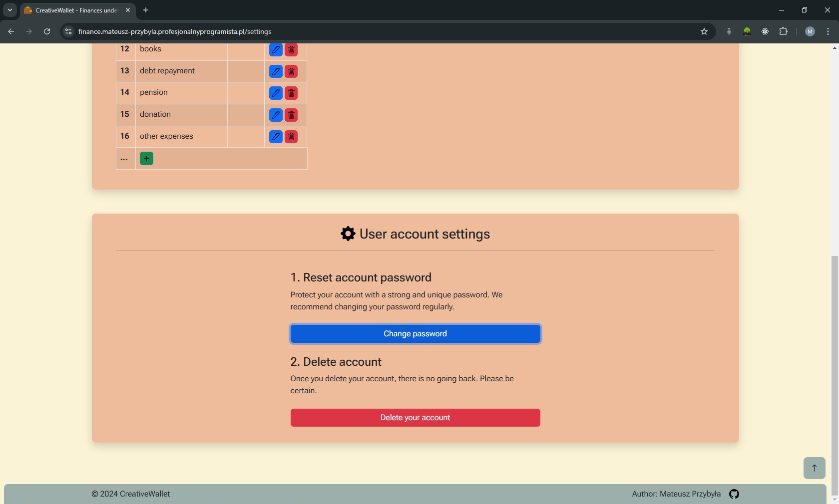The height and width of the screenshot is (504, 839).
Task: Edit the pension category
Action: coord(276,93)
